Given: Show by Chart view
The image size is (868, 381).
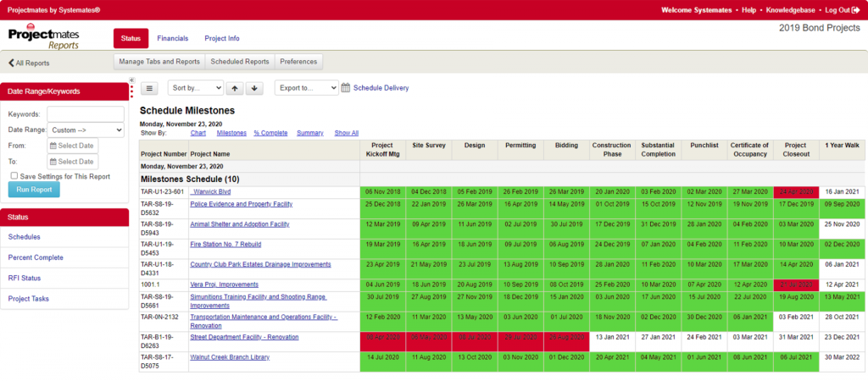Looking at the screenshot, I should (198, 133).
